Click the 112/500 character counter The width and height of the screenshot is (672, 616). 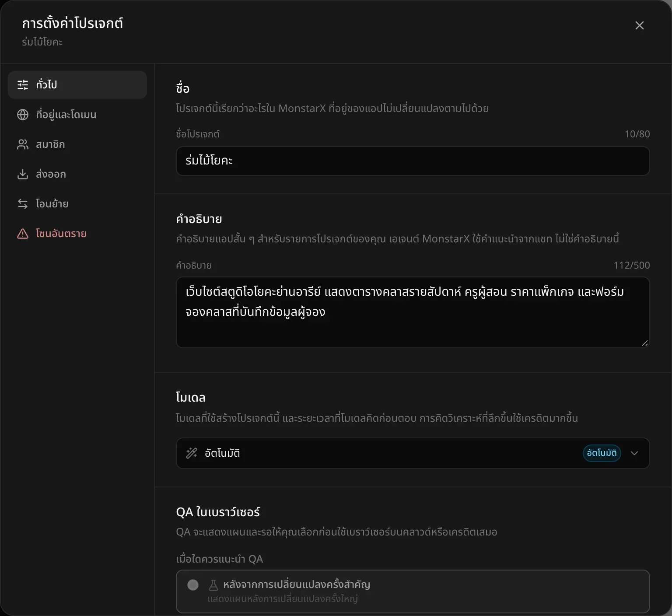click(x=632, y=266)
